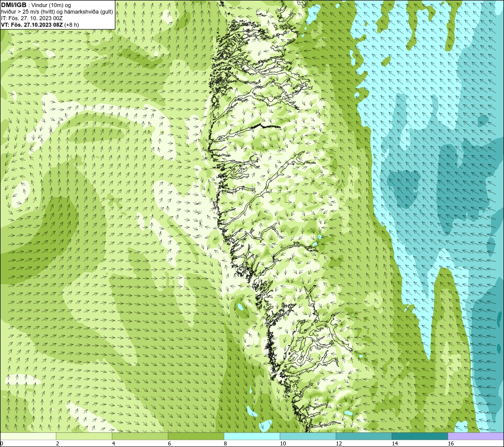Click the legend label '16'
The height and width of the screenshot is (447, 504).
point(451,443)
